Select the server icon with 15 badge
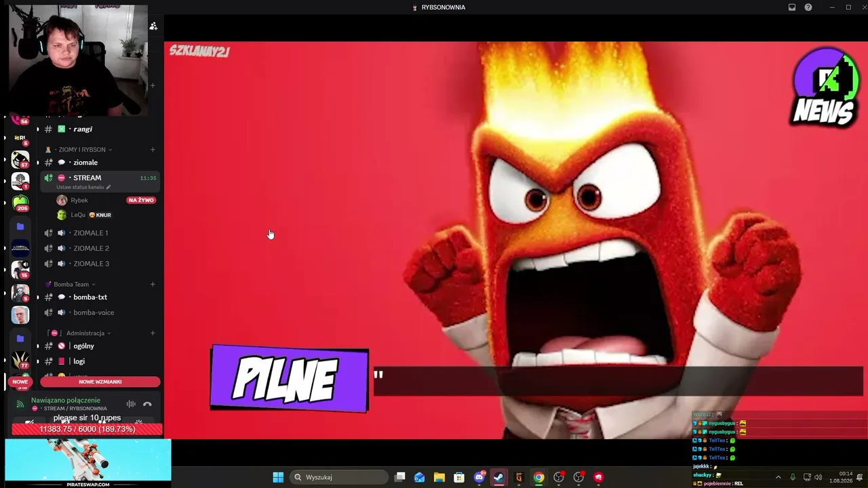This screenshot has width=868, height=488. (20, 269)
